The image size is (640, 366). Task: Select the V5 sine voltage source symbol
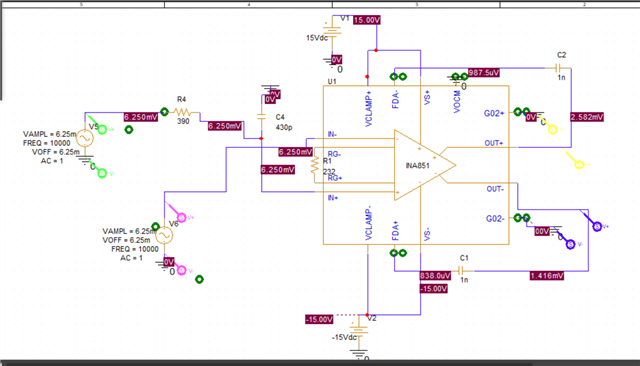85,138
